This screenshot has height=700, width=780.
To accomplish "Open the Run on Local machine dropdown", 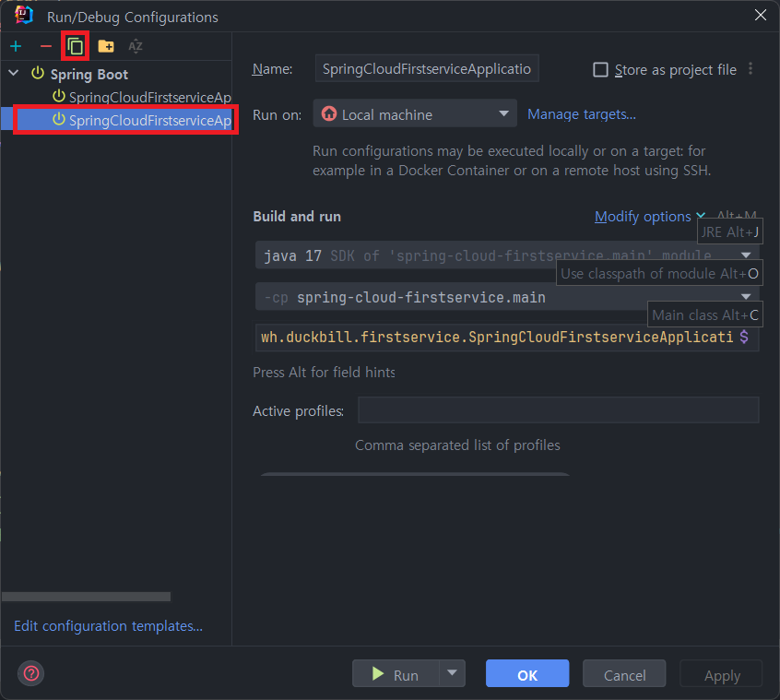I will click(415, 114).
